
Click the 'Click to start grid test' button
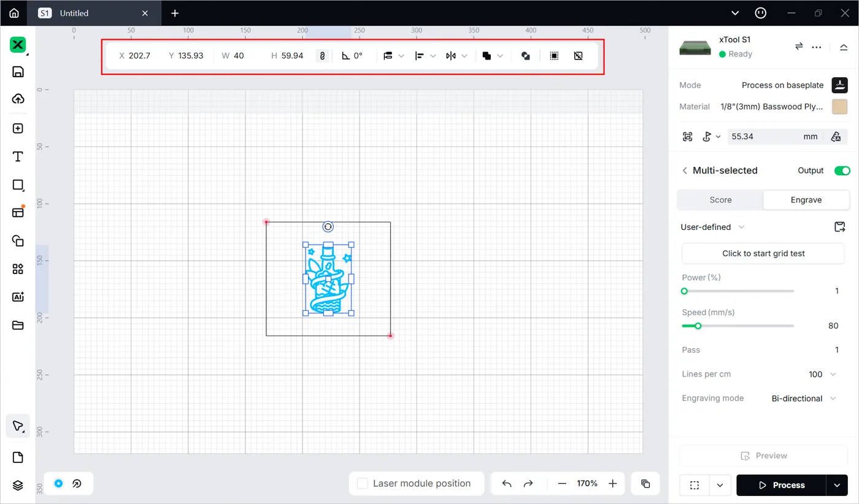(763, 253)
